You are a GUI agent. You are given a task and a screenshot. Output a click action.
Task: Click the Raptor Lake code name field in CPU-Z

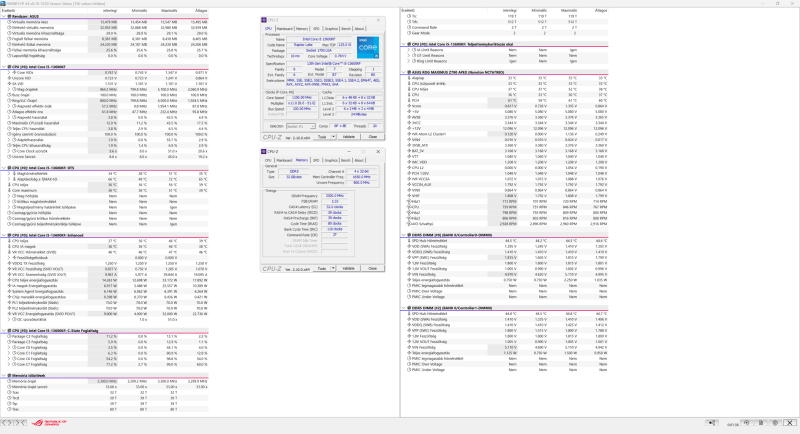[303, 45]
